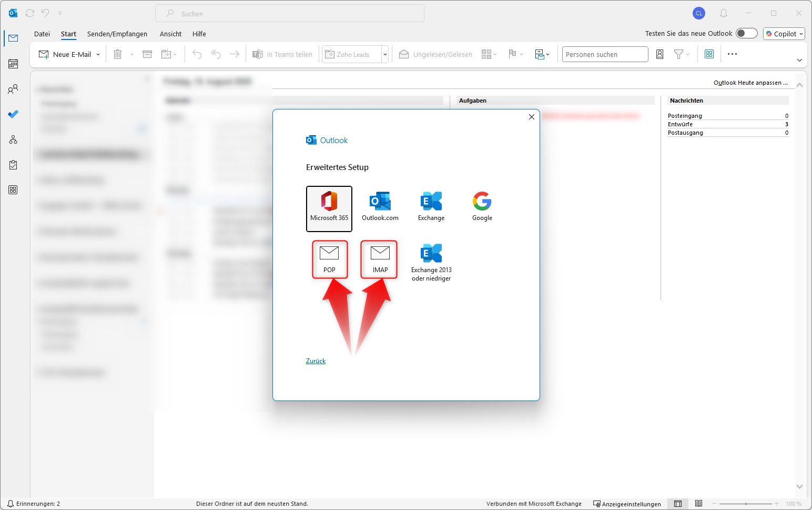
Task: Expand the Neue E-Mail dropdown arrow
Action: tap(98, 55)
